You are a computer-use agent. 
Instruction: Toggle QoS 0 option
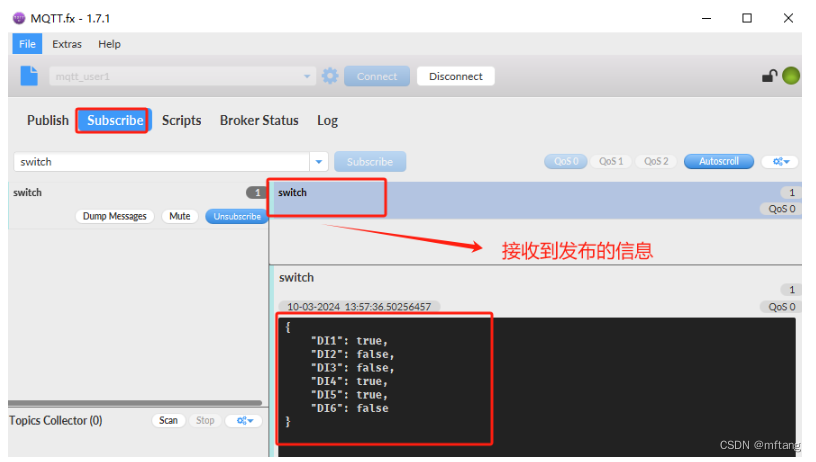tap(566, 161)
